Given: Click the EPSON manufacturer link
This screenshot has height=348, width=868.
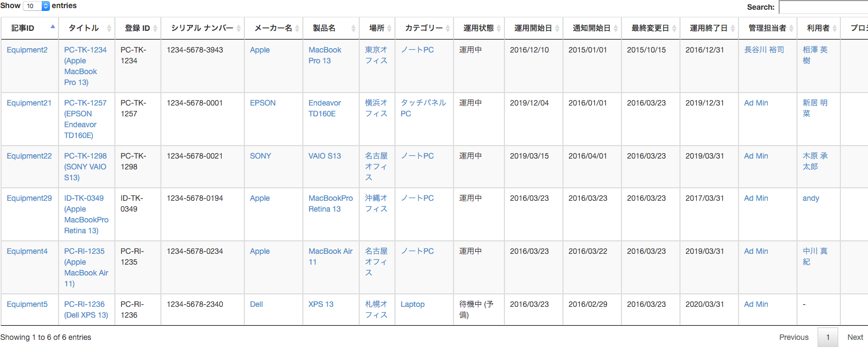Looking at the screenshot, I should click(263, 103).
